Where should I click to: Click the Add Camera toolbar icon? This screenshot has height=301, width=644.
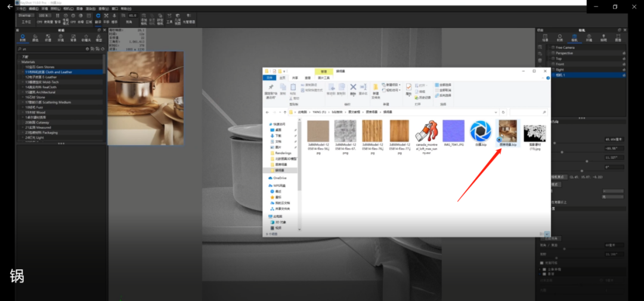[143, 19]
